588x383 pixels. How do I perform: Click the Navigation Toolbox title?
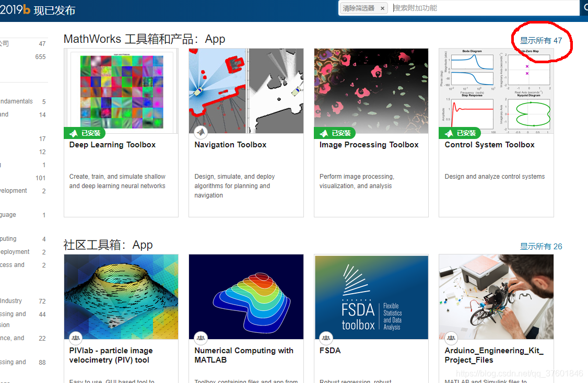point(230,145)
